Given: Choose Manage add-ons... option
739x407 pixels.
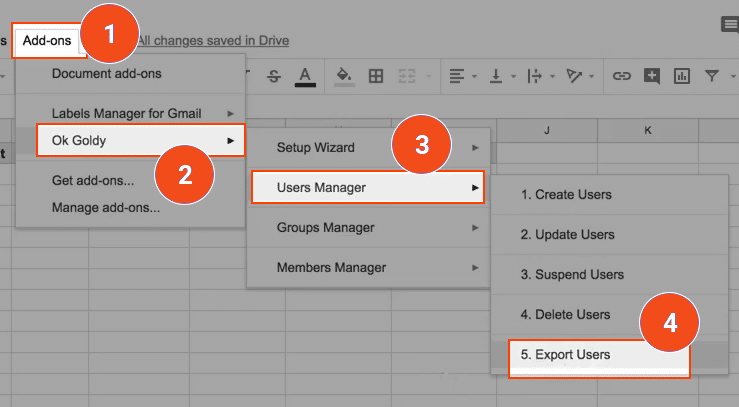Looking at the screenshot, I should [131, 208].
